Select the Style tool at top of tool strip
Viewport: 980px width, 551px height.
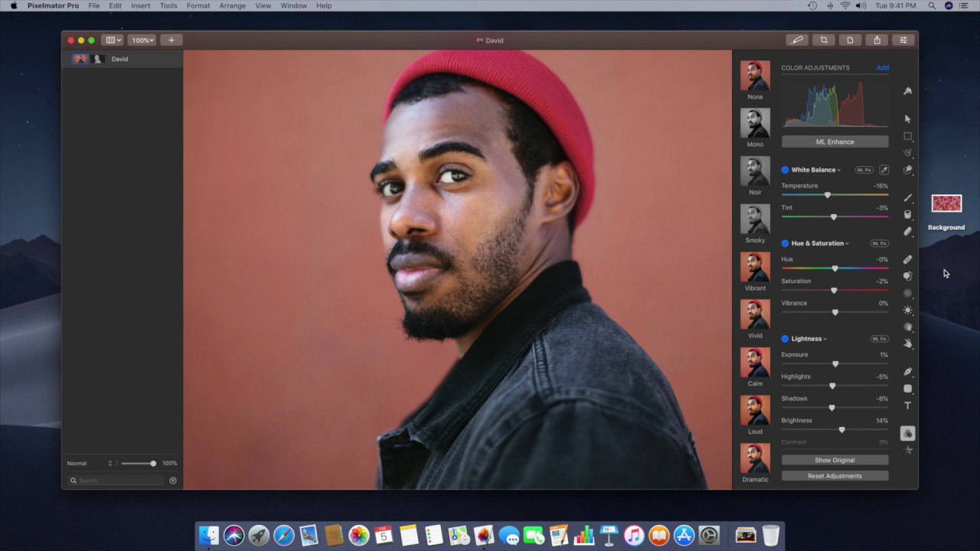point(907,91)
